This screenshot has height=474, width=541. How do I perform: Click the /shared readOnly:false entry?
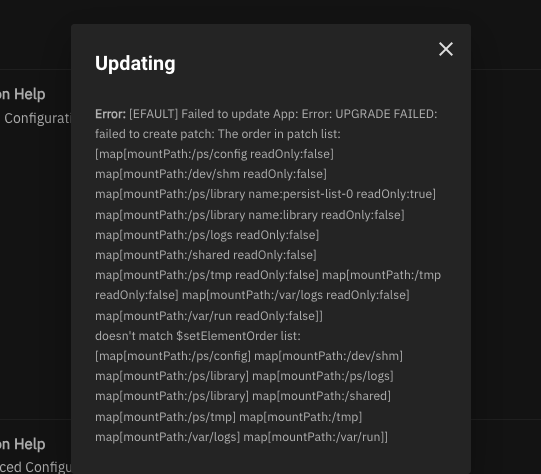tap(206, 255)
